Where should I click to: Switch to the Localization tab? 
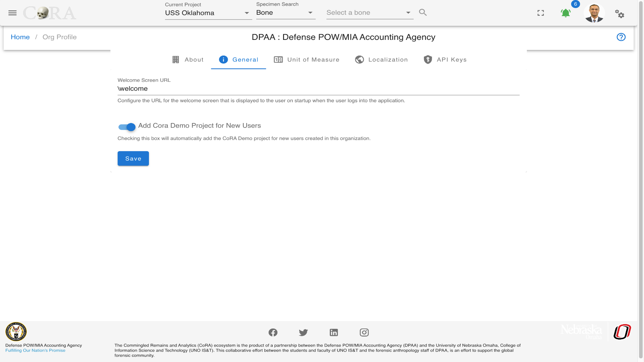pyautogui.click(x=381, y=60)
